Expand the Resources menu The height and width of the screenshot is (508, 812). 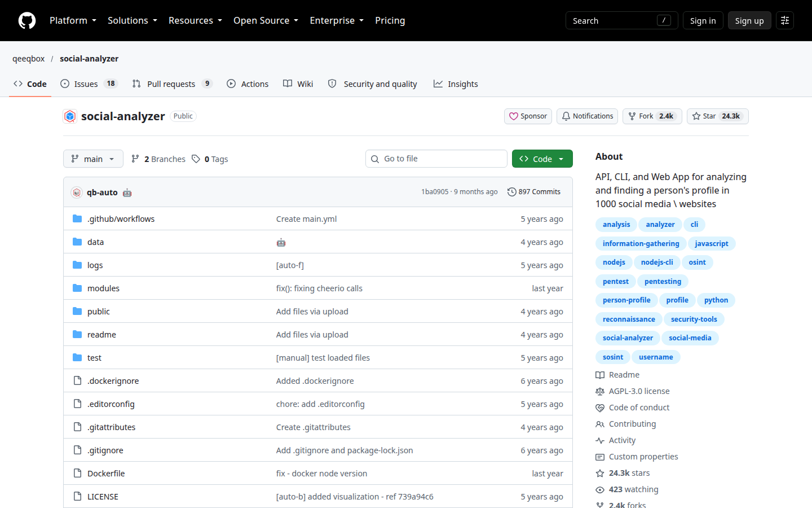[195, 20]
